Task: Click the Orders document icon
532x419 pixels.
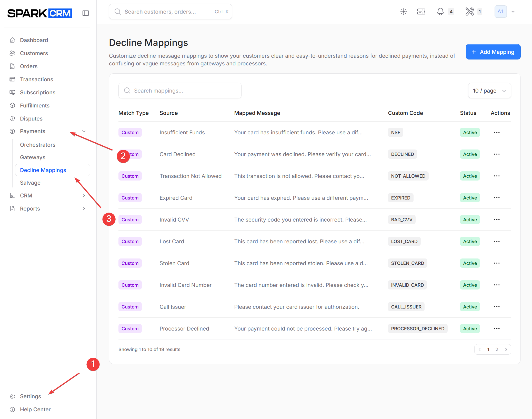Action: 12,66
